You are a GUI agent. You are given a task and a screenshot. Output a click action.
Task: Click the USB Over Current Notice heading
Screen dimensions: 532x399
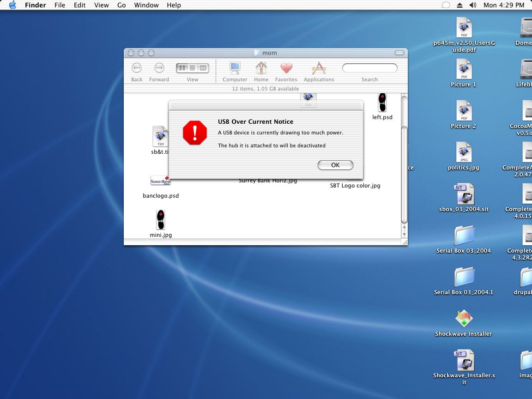point(255,121)
